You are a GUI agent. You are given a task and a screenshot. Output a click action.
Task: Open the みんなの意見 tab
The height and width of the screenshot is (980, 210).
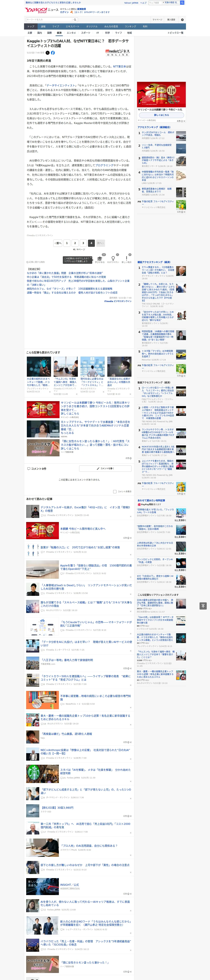click(x=111, y=27)
